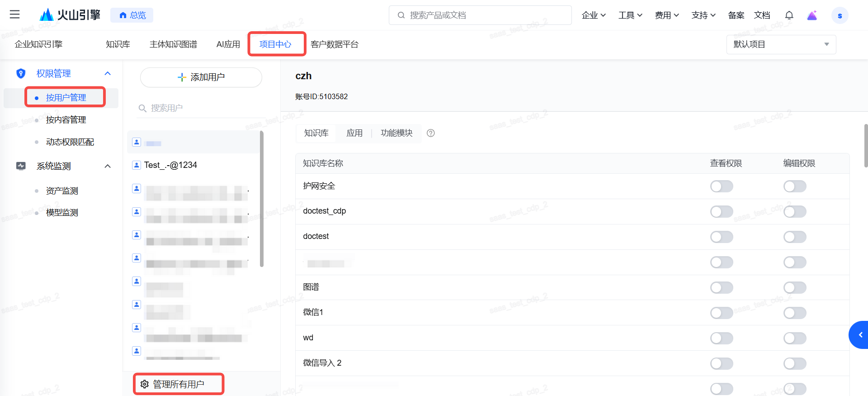This screenshot has height=396, width=868.
Task: Click the 搜索产品或文档 search field
Action: 480,15
